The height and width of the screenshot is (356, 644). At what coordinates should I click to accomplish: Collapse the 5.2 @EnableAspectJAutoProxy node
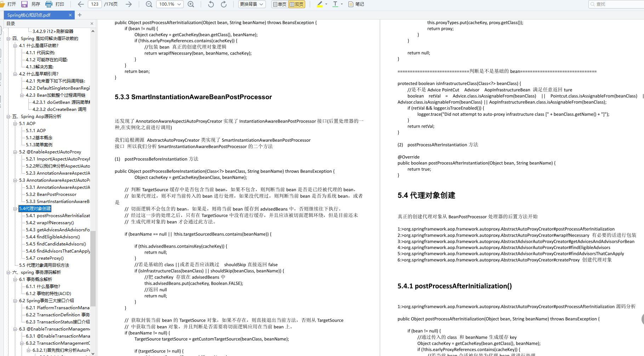pos(15,152)
